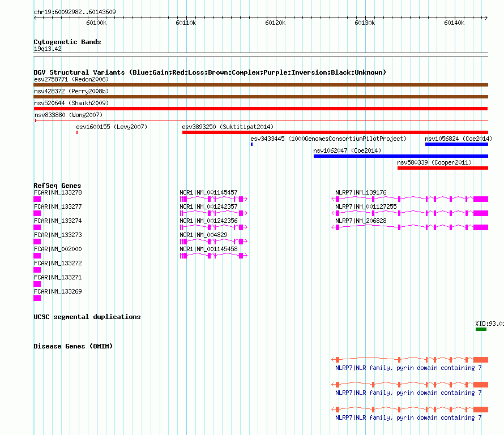Click the esv1600155 (Levy2007) small red marker

[x=77, y=132]
